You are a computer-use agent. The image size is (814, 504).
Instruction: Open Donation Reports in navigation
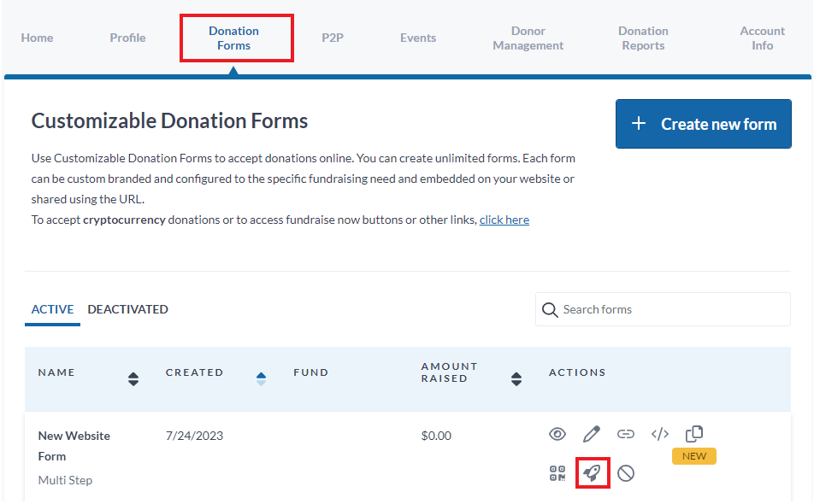[x=643, y=38]
